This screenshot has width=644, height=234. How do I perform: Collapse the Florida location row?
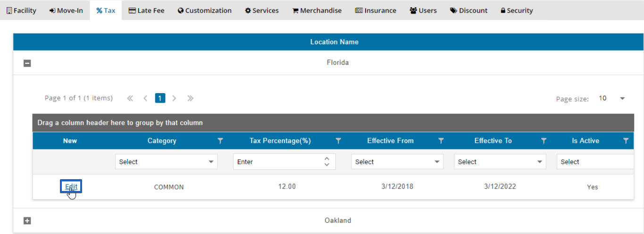click(x=27, y=63)
